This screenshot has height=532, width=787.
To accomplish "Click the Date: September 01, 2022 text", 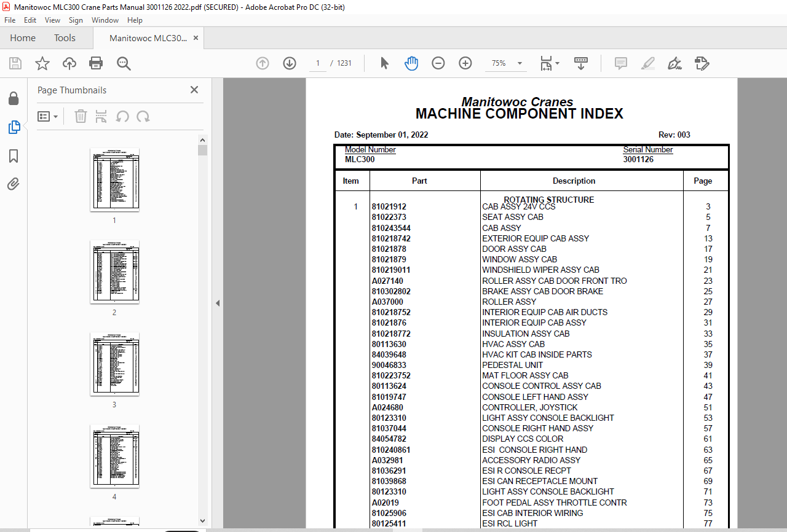I will point(381,135).
